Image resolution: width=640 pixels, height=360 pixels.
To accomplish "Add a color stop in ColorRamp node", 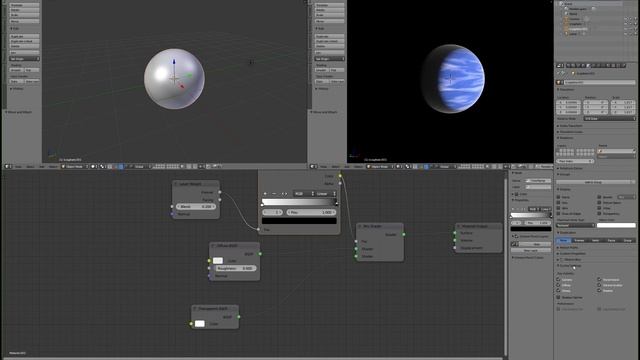I will point(265,193).
